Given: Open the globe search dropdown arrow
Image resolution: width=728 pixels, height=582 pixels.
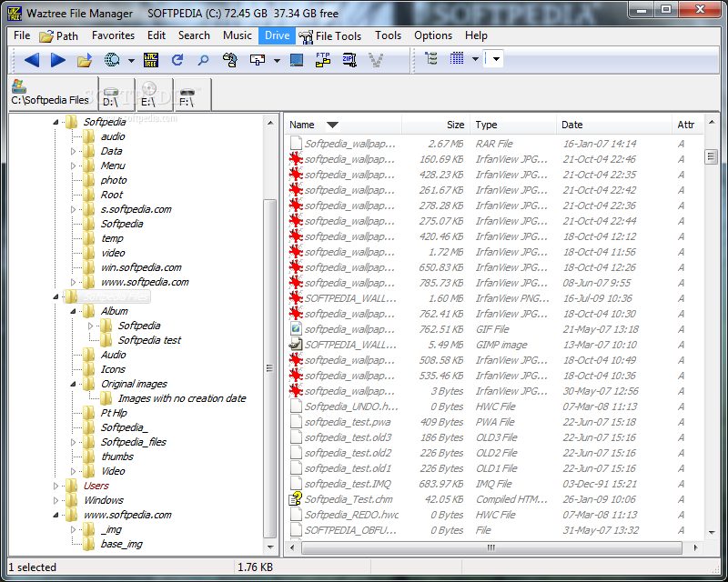Looking at the screenshot, I should point(131,60).
